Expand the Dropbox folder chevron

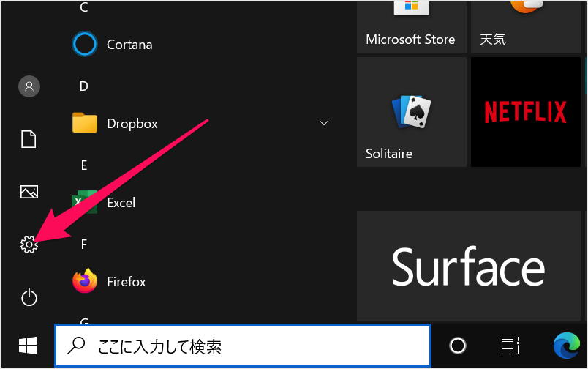click(x=324, y=123)
